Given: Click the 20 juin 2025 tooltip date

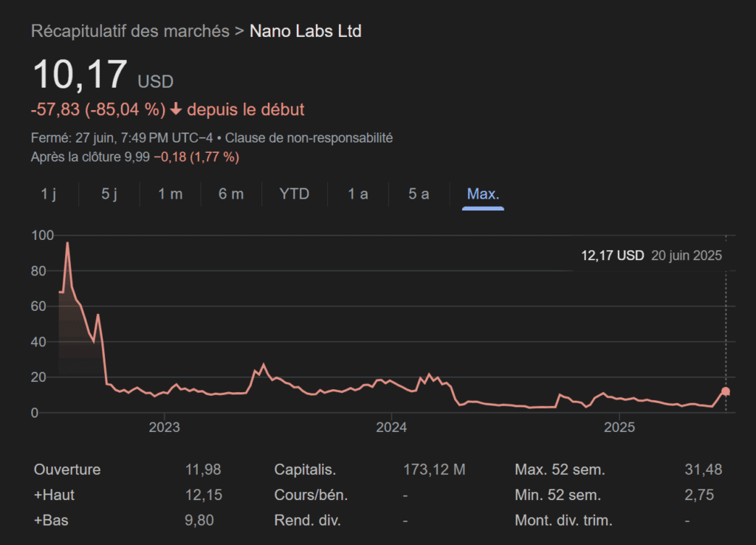Looking at the screenshot, I should (x=687, y=256).
